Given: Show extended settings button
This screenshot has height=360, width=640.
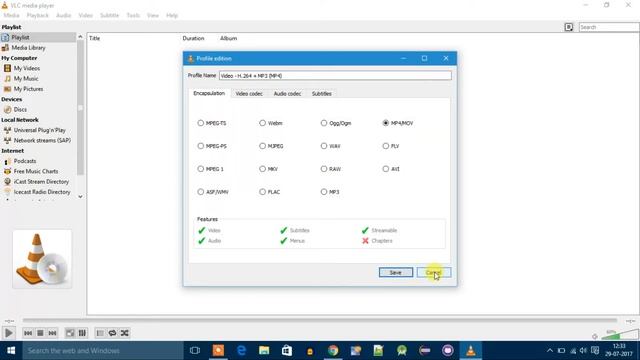Looking at the screenshot, I should pyautogui.click(x=82, y=333).
